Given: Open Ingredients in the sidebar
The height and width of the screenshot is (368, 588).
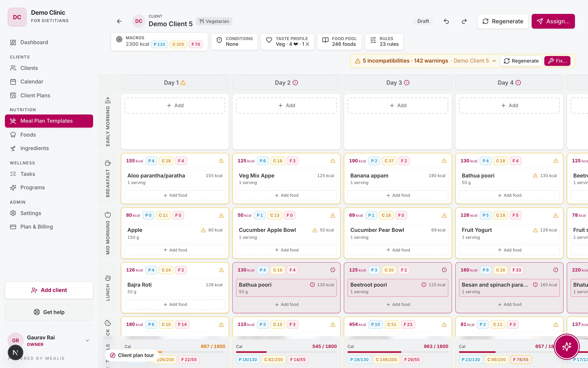Looking at the screenshot, I should pos(49,148).
